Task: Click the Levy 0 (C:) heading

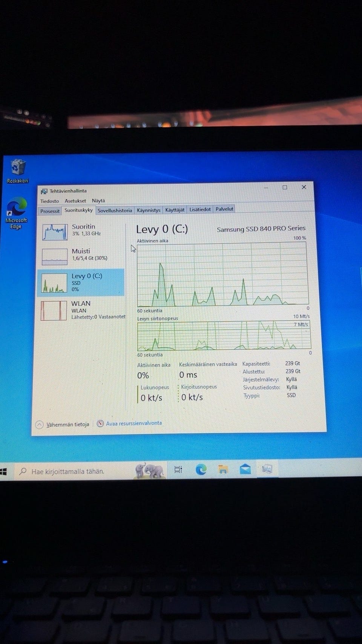Action: tap(162, 229)
